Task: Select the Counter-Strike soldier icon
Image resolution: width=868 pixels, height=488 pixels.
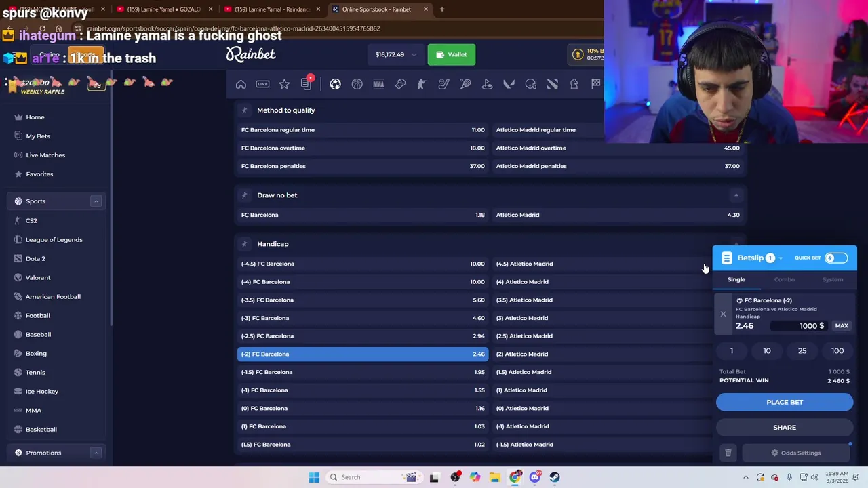Action: pos(422,84)
